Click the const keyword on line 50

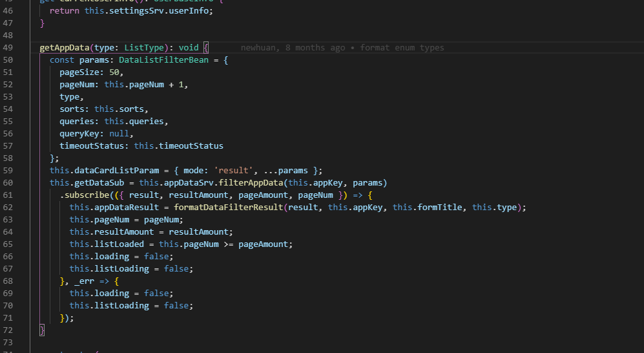click(x=62, y=60)
